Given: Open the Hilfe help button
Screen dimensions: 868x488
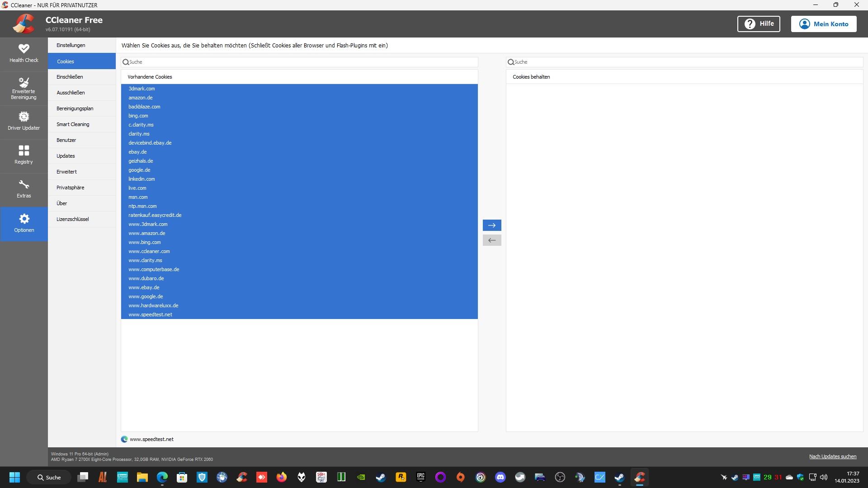Looking at the screenshot, I should pos(759,24).
